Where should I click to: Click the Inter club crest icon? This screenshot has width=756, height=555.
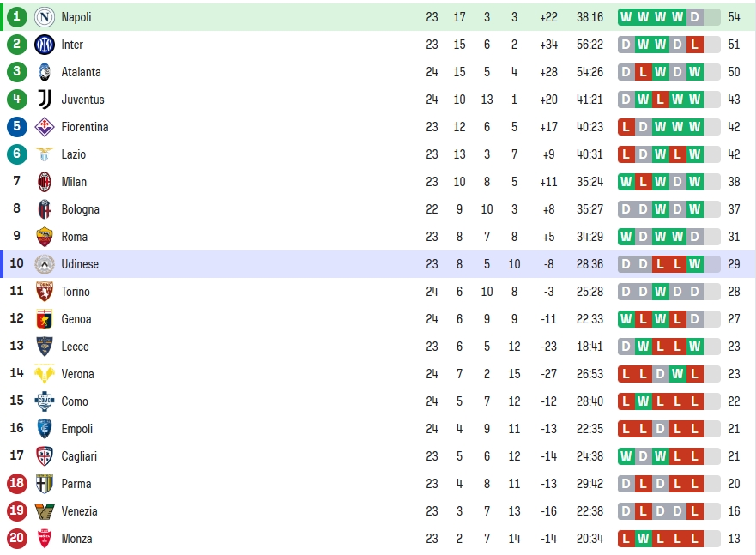[45, 45]
